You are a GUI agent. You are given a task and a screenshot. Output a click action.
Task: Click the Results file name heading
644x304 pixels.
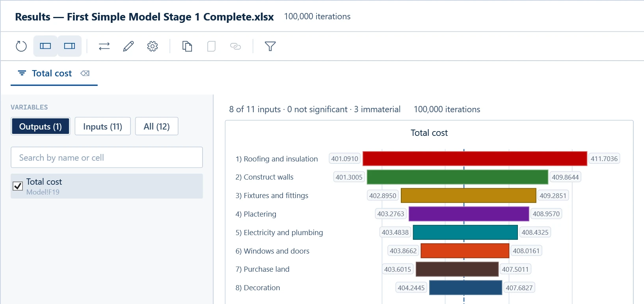tap(144, 17)
